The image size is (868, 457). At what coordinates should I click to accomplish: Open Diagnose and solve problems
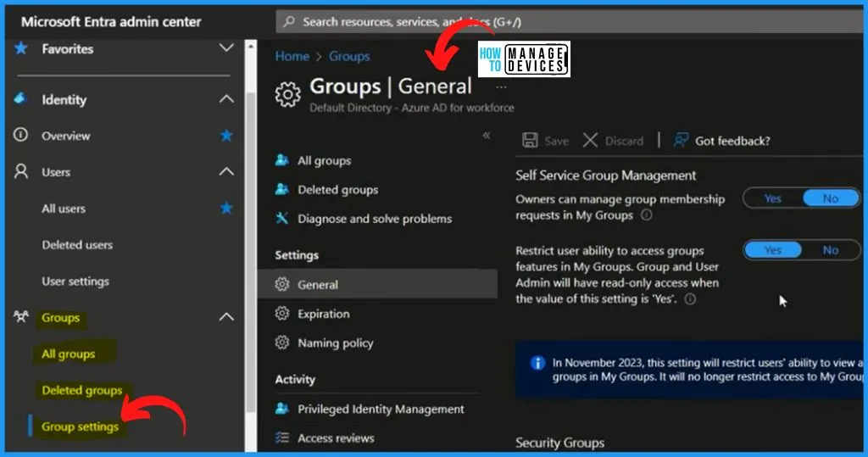[x=375, y=219]
